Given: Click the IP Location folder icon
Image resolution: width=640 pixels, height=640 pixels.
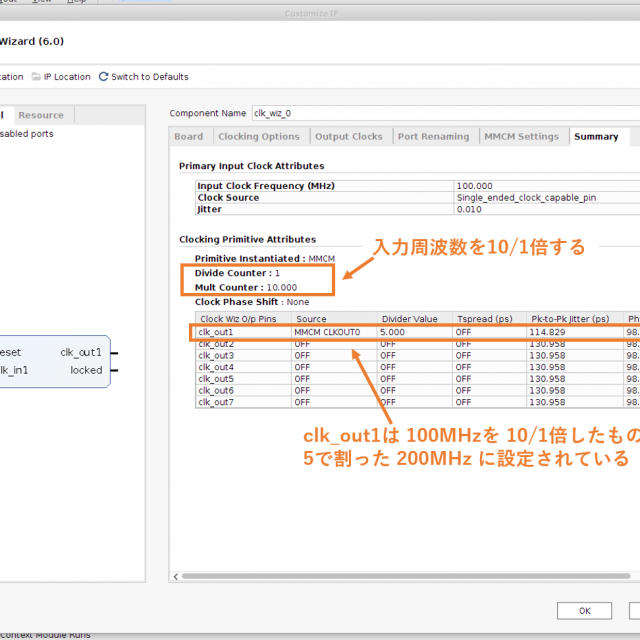Looking at the screenshot, I should click(36, 77).
